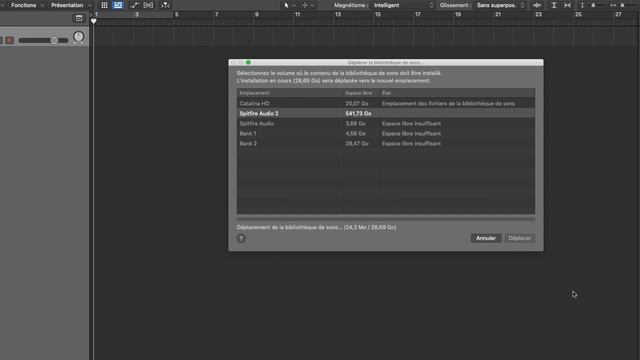640x360 pixels.
Task: Click the cycle region in the ruler
Action: [x=133, y=15]
